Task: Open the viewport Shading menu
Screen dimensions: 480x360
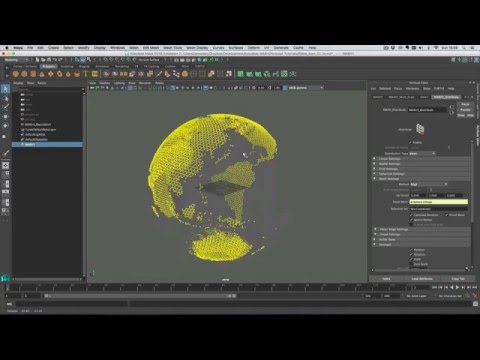Action: click(x=104, y=83)
